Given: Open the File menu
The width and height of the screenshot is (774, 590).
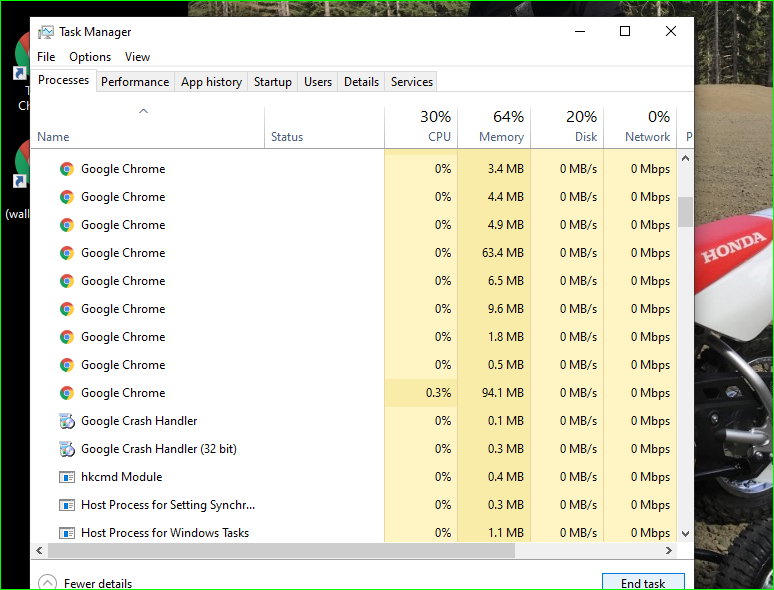Looking at the screenshot, I should click(x=46, y=57).
